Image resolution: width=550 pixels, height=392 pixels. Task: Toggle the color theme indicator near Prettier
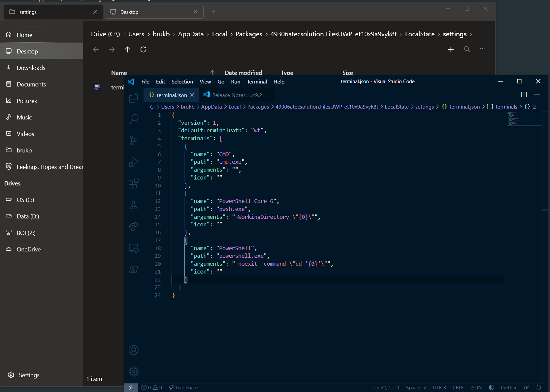point(491,387)
